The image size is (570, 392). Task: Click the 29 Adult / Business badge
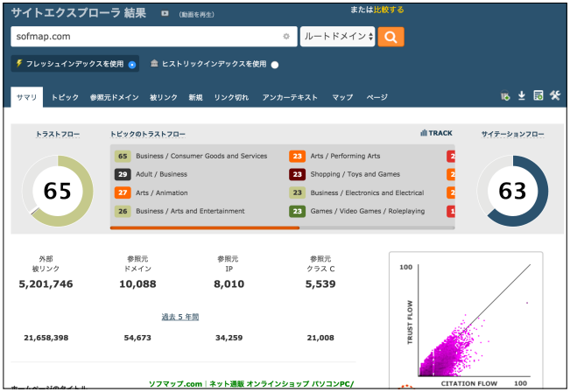pyautogui.click(x=123, y=174)
